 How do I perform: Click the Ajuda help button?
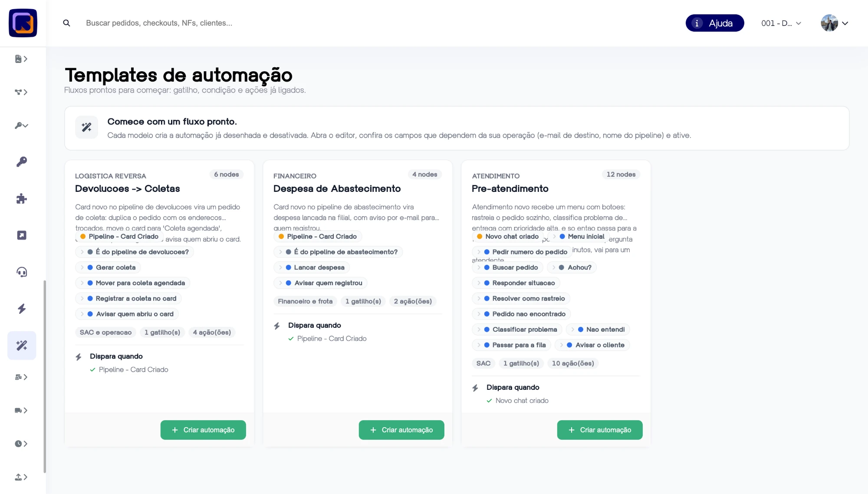coord(715,23)
